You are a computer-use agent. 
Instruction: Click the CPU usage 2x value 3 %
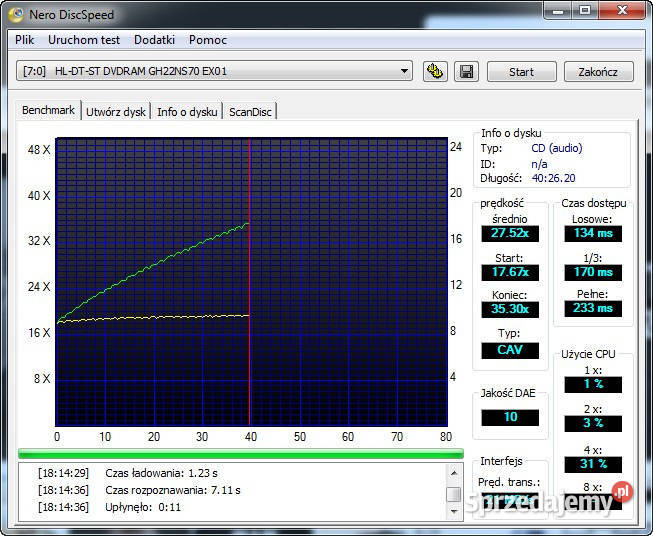(x=593, y=424)
